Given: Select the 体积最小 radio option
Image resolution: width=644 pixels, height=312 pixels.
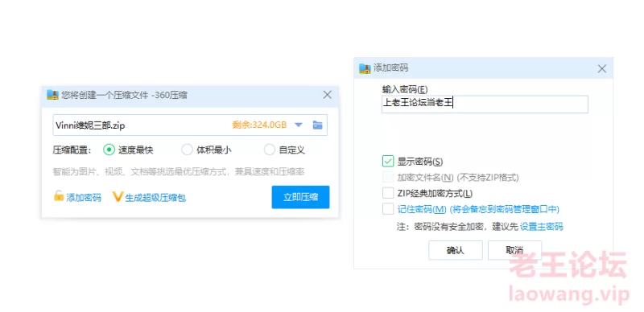Looking at the screenshot, I should (x=187, y=150).
